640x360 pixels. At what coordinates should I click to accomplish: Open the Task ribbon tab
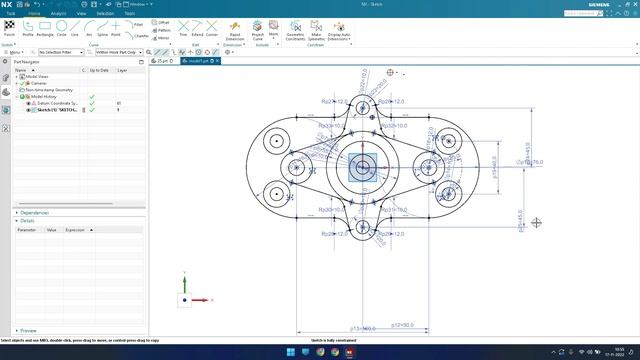click(x=11, y=13)
